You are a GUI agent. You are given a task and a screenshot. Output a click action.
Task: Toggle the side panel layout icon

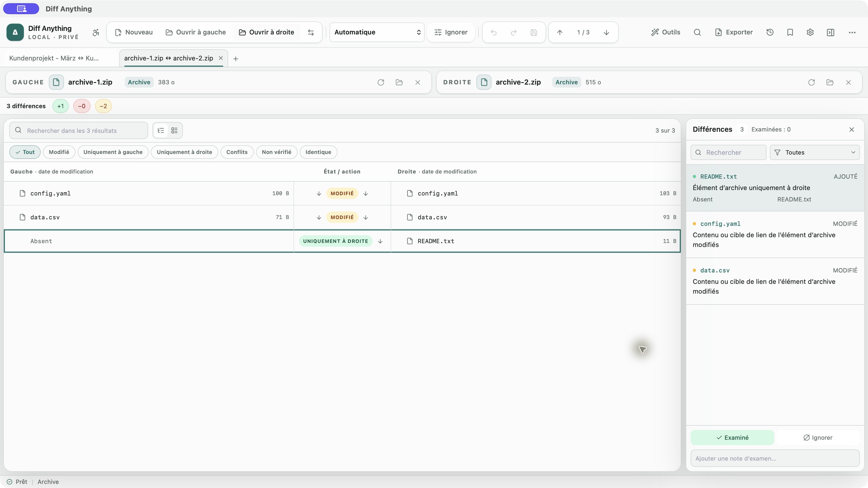click(830, 32)
